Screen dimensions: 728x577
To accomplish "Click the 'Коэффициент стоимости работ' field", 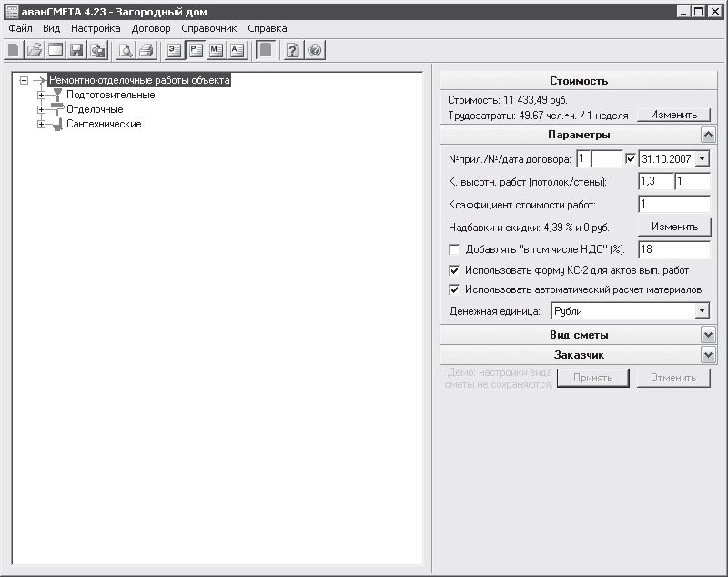I will click(x=674, y=204).
